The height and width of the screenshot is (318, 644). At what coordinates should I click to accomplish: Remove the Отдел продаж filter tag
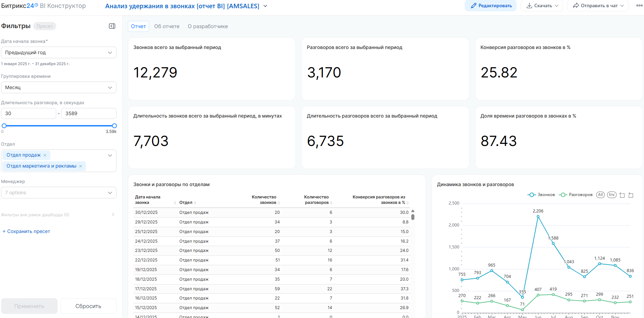(x=45, y=155)
